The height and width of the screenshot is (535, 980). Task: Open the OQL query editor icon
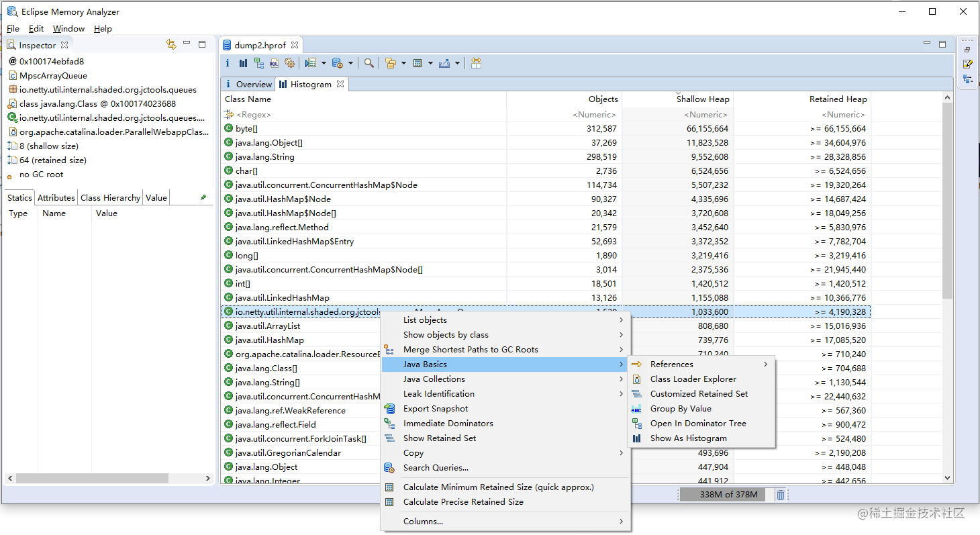274,63
